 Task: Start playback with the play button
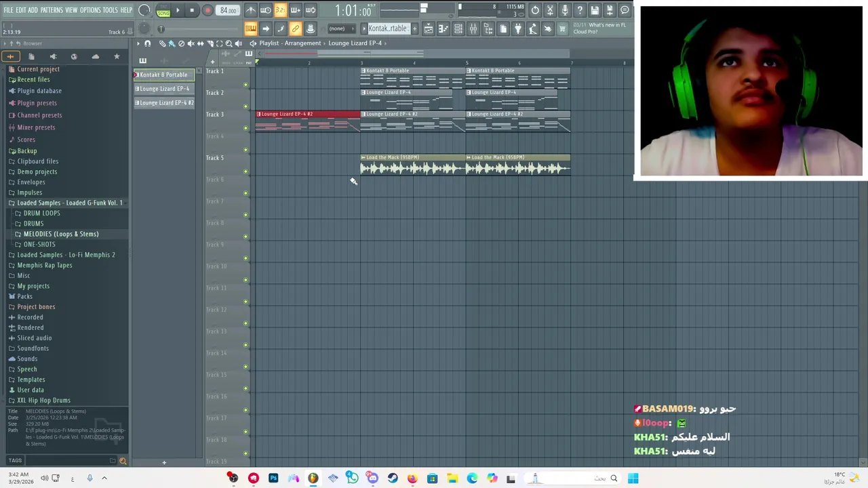(x=178, y=10)
